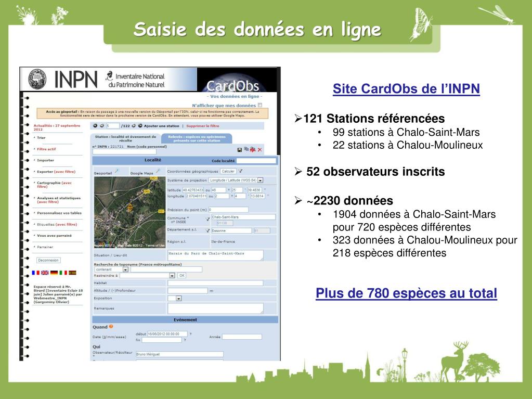
Task: Delete the station with the red X
Action: 260,150
